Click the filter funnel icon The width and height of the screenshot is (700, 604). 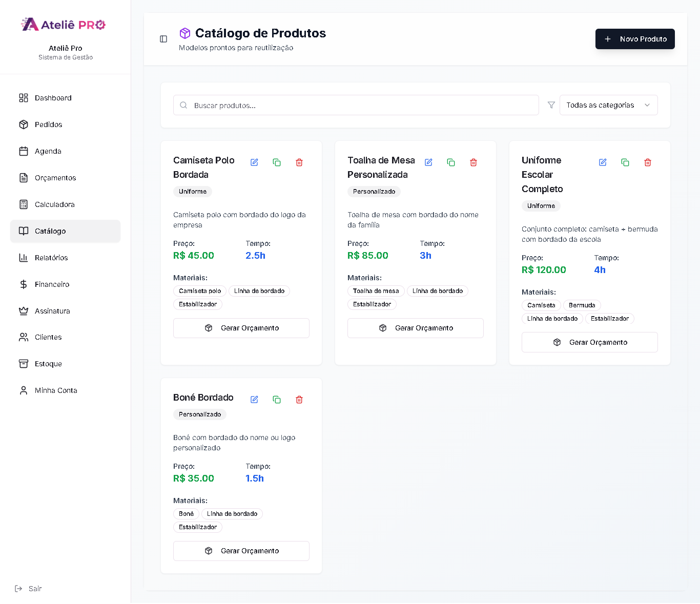point(551,105)
